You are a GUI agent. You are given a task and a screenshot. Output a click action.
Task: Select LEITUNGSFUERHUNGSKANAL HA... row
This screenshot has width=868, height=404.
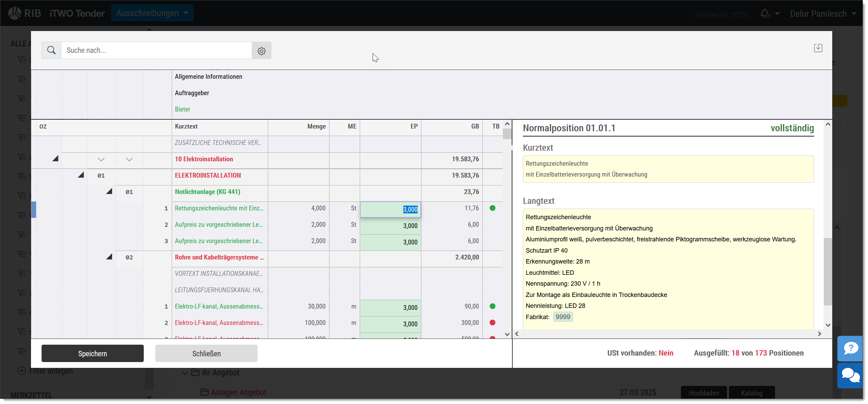pyautogui.click(x=219, y=290)
